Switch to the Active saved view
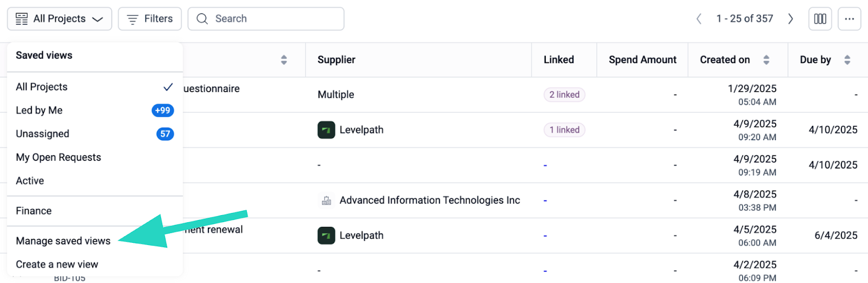This screenshot has width=868, height=283. pyautogui.click(x=30, y=181)
